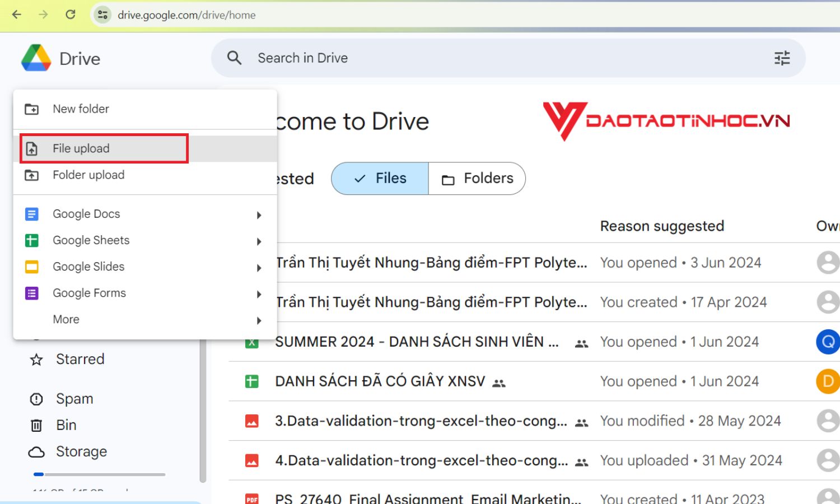The image size is (840, 504).
Task: Click the Google Docs icon in menu
Action: tap(32, 214)
